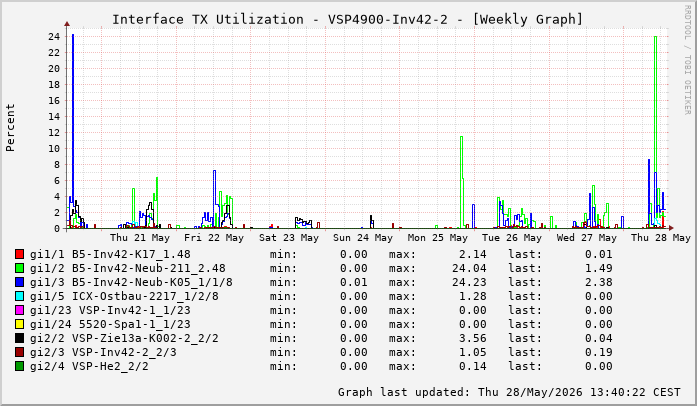The image size is (697, 406).
Task: Select legend label gi1/5 ICX-Ostbau-2217_1/2/8
Action: click(x=124, y=296)
